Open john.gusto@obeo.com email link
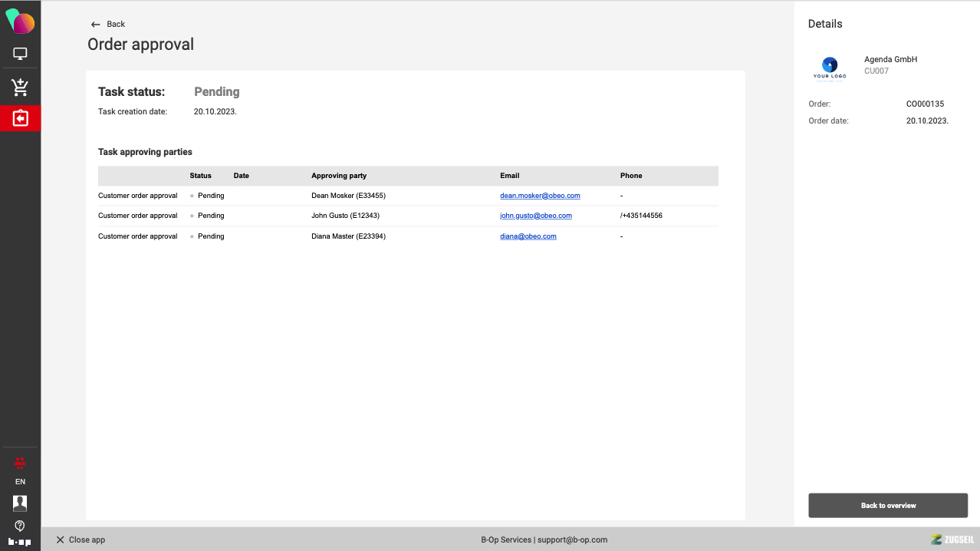This screenshot has width=980, height=551. coord(535,216)
